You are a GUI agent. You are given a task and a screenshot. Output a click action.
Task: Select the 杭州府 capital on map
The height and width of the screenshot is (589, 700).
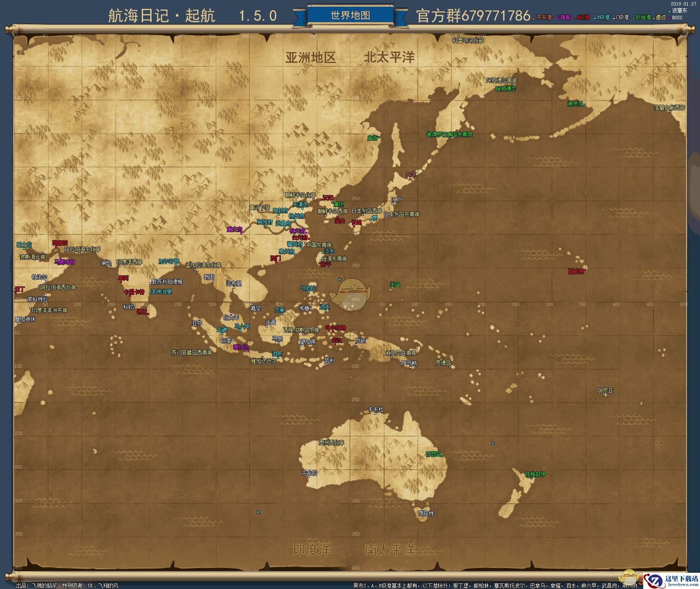297,231
